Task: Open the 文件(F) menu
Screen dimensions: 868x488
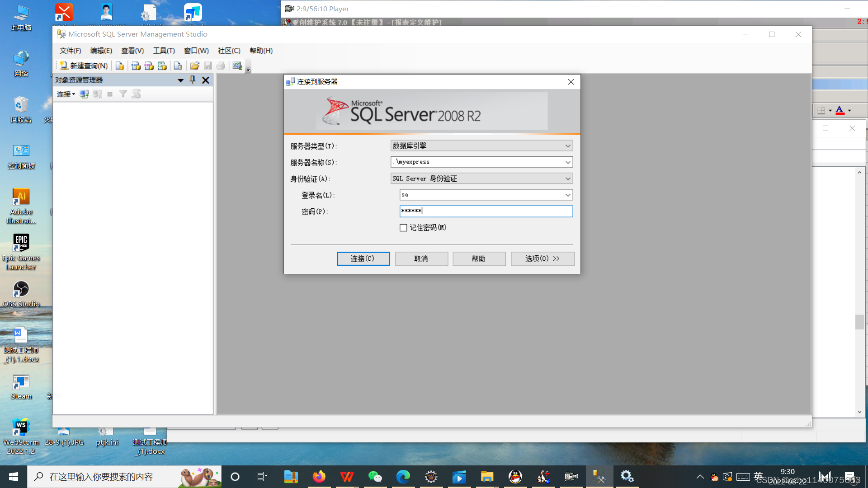Action: click(71, 51)
